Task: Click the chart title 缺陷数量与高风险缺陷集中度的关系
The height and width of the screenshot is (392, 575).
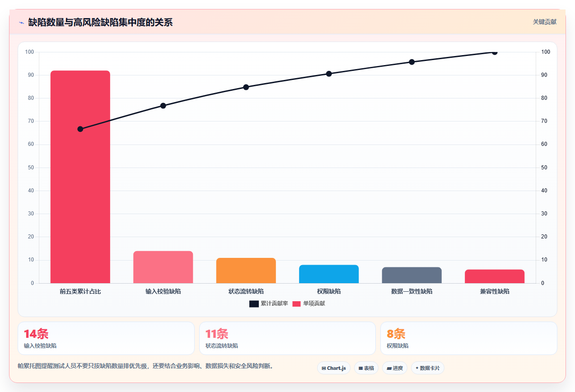Action: coord(100,22)
